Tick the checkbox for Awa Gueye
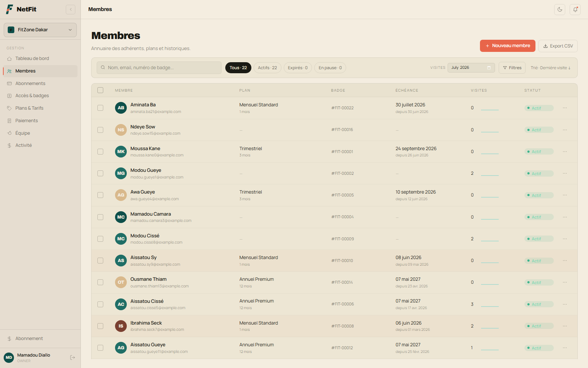This screenshot has height=368, width=588. coord(100,195)
